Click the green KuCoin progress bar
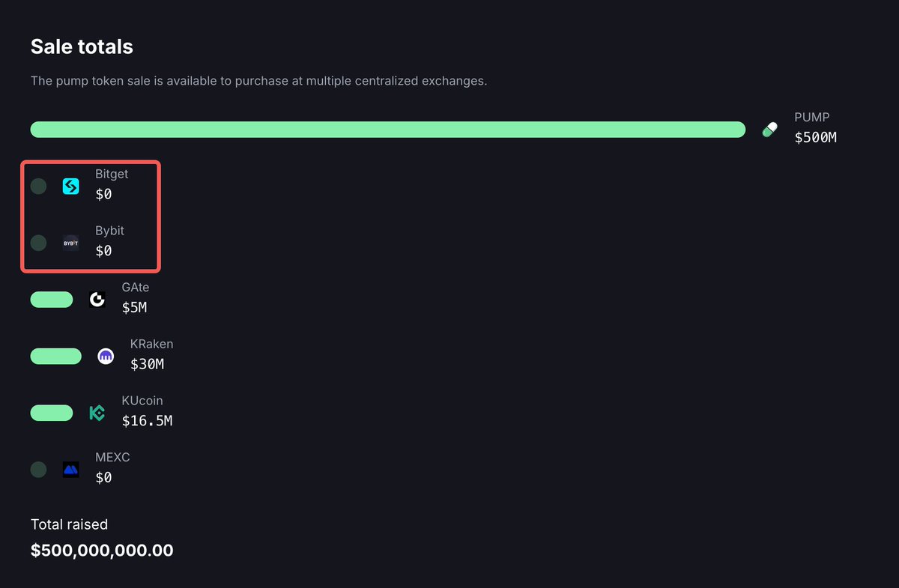The width and height of the screenshot is (899, 588). point(52,413)
